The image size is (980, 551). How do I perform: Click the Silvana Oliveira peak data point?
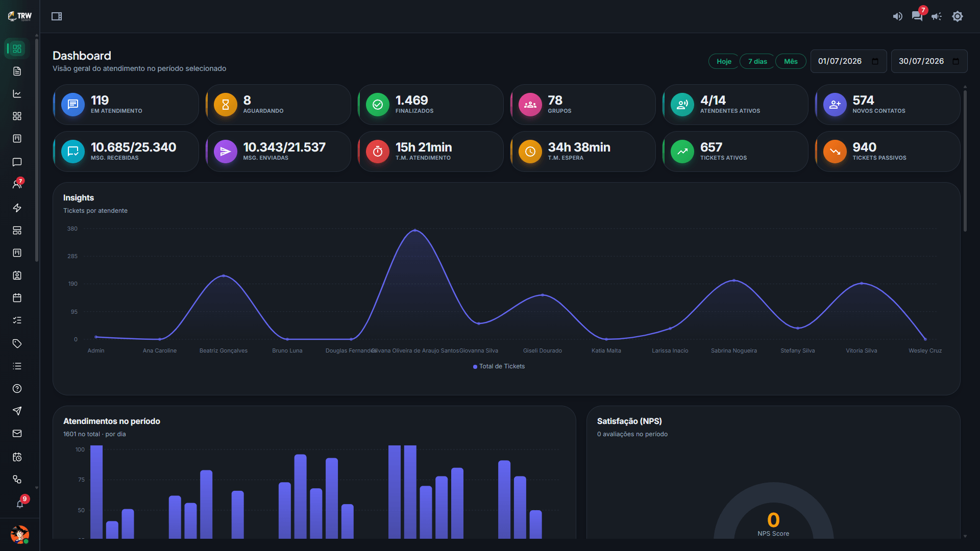tap(415, 230)
